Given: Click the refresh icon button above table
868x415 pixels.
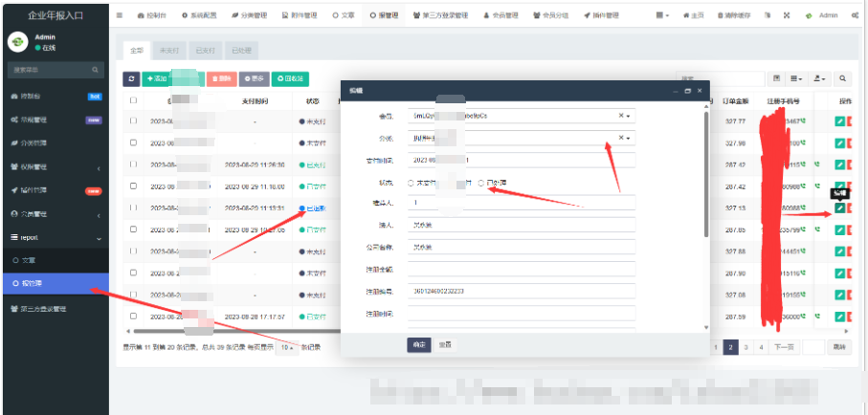Looking at the screenshot, I should [132, 78].
